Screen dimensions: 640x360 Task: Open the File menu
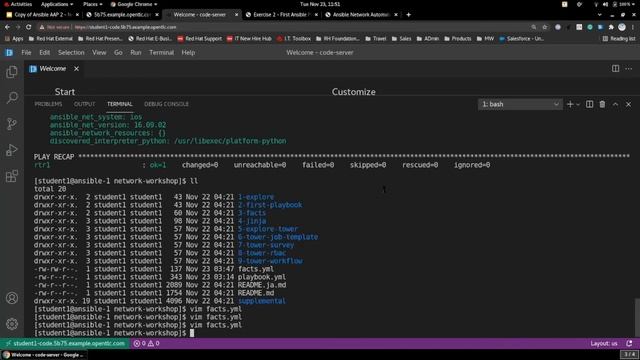[x=26, y=53]
